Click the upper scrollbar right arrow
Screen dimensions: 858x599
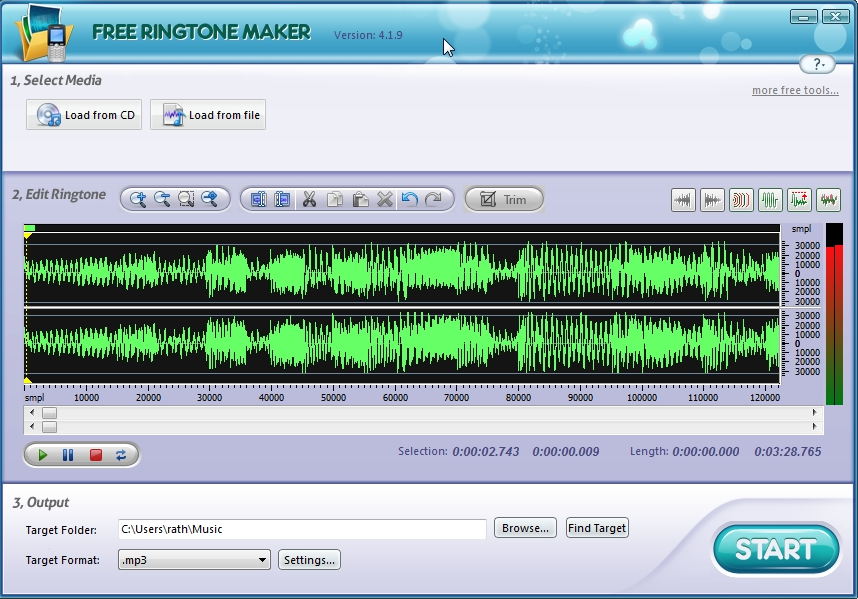tap(814, 412)
